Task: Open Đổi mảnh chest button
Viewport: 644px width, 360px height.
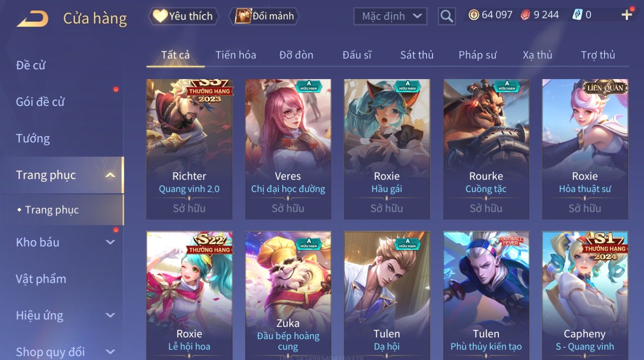Action: pos(264,16)
